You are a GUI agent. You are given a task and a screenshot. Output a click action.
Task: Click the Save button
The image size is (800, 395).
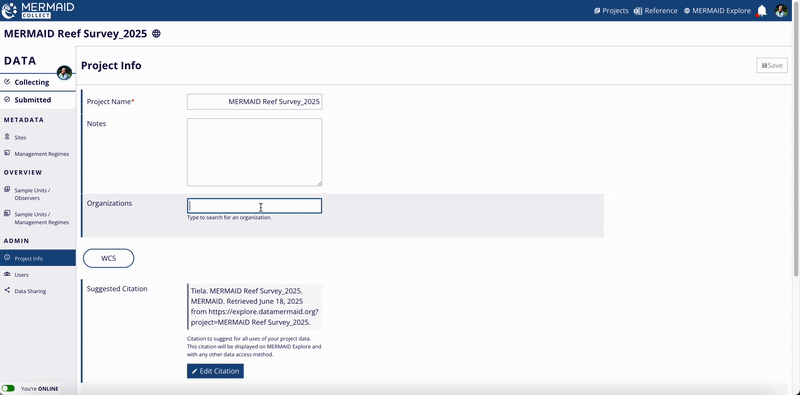click(771, 65)
